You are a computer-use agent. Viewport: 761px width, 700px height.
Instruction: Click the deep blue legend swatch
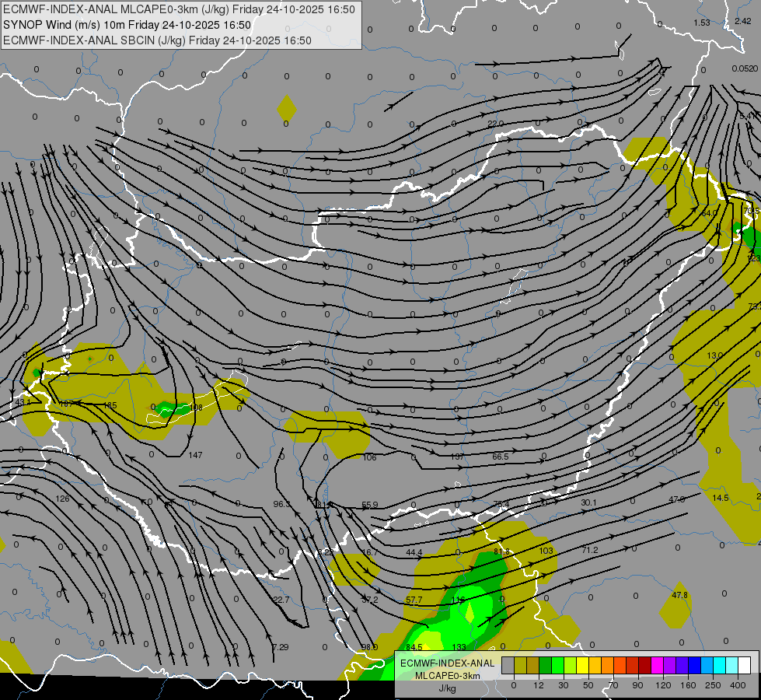pos(694,665)
